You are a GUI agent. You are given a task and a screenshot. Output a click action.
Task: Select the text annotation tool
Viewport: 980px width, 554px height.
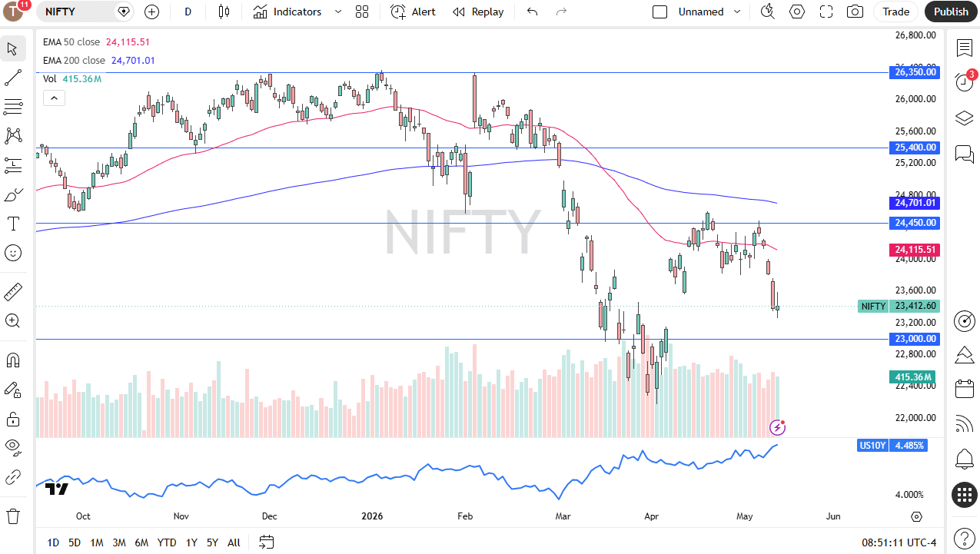13,224
